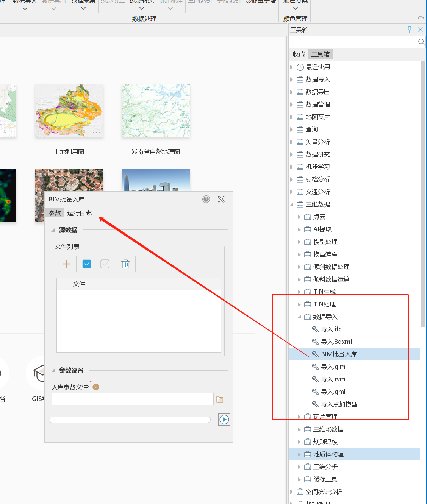Image resolution: width=427 pixels, height=504 pixels.
Task: Collapse the ribbon with the chevron arrow
Action: click(x=421, y=17)
